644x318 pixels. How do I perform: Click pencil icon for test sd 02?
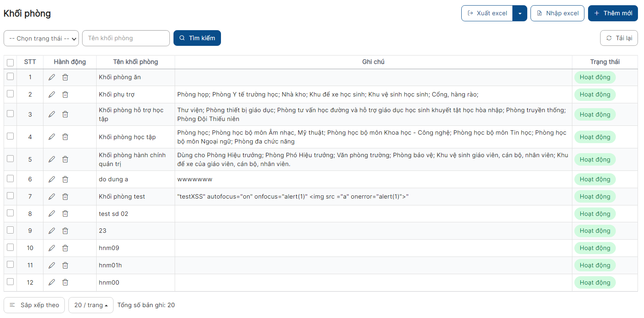(x=52, y=214)
